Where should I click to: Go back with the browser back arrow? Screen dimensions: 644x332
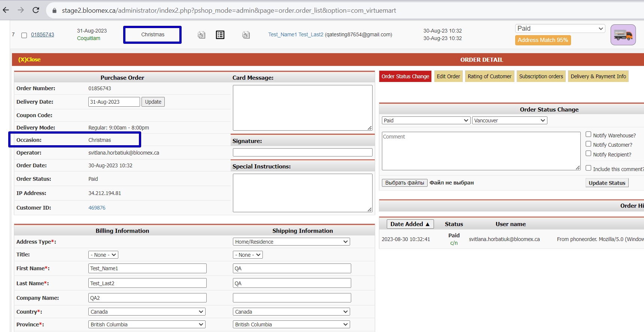pyautogui.click(x=6, y=10)
